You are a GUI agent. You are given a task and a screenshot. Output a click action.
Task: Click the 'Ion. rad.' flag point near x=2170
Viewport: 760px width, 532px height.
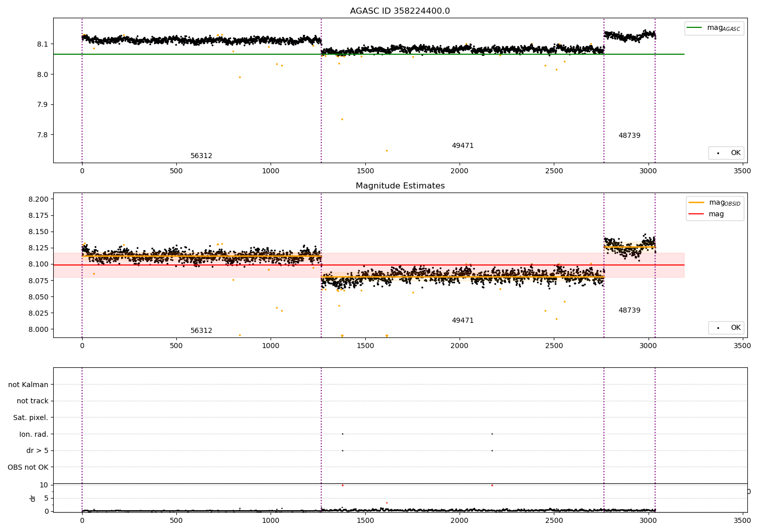click(492, 434)
